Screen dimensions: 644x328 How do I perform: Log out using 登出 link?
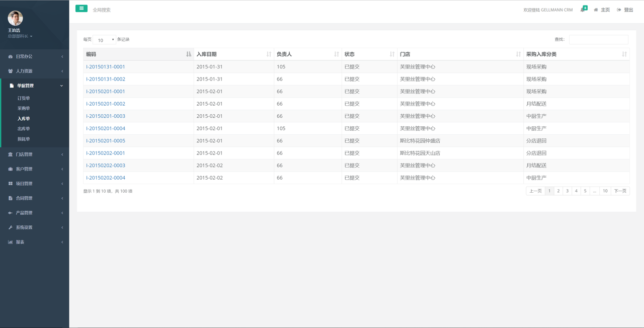click(x=625, y=10)
